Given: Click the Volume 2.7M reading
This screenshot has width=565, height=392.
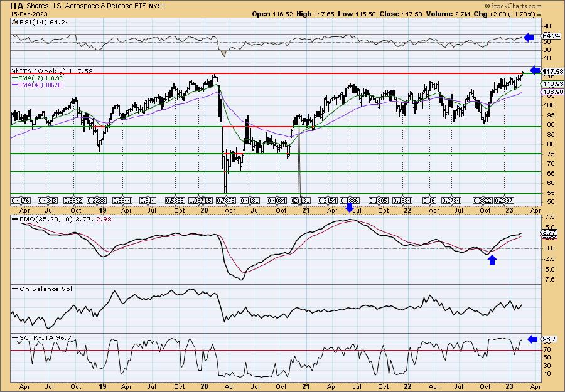Looking at the screenshot, I should tap(448, 14).
